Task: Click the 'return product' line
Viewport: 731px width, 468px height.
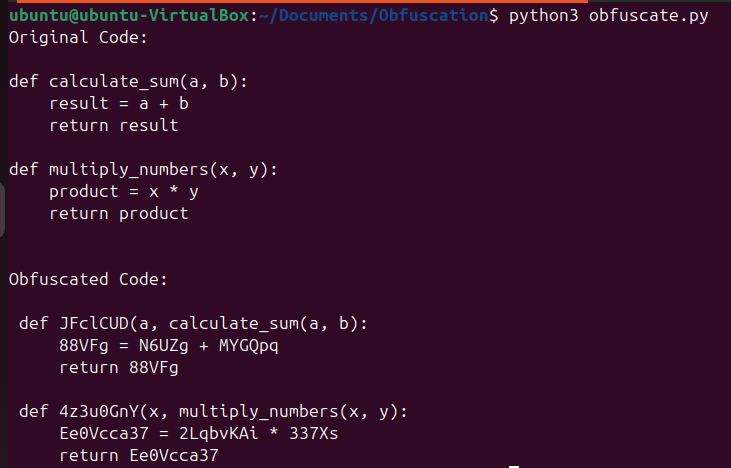Action: pos(119,213)
